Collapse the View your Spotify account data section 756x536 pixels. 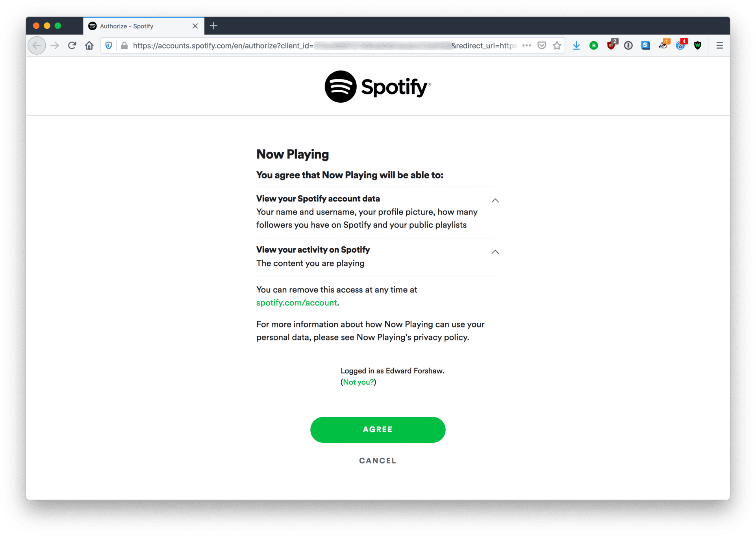[x=495, y=200]
